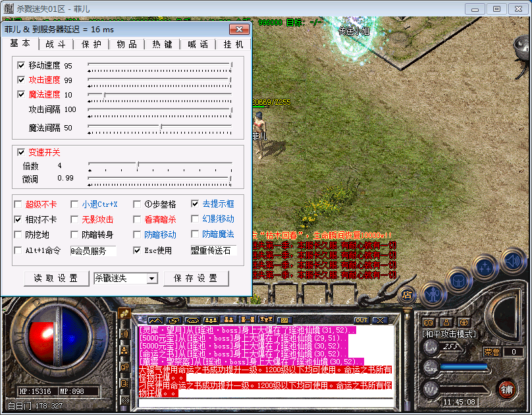Expand the 杀戳迷失 config dropdown
This screenshot has height=415, width=532.
pyautogui.click(x=152, y=279)
